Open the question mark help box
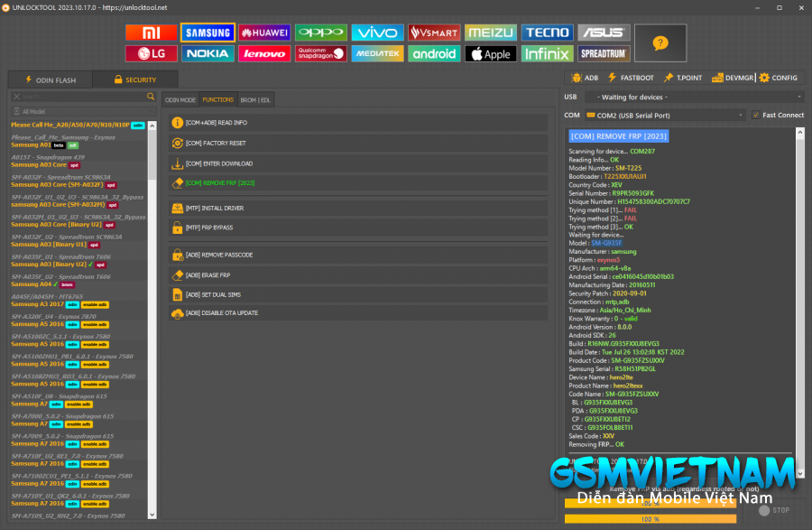The height and width of the screenshot is (530, 812). click(660, 43)
